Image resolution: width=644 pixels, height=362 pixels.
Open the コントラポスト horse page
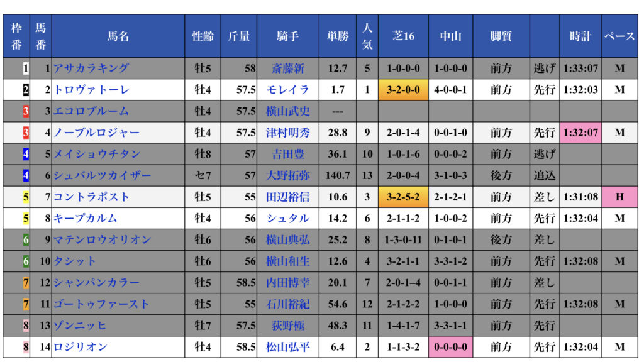click(x=92, y=197)
